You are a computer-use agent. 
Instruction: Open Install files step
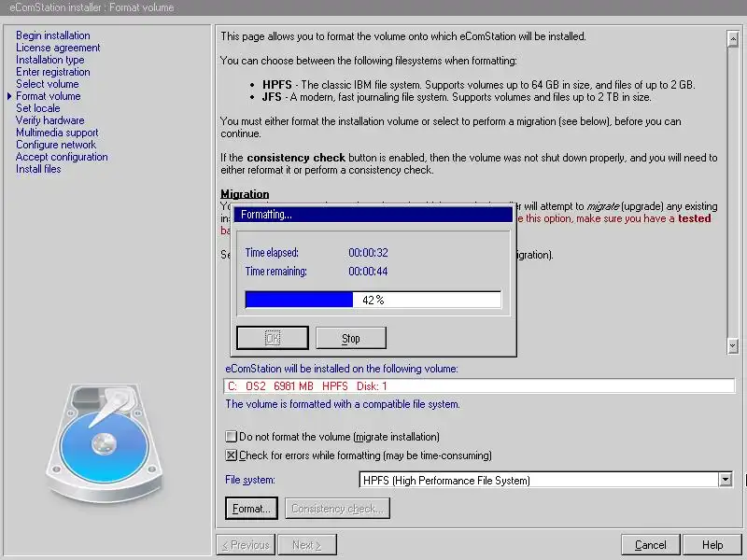click(x=38, y=169)
